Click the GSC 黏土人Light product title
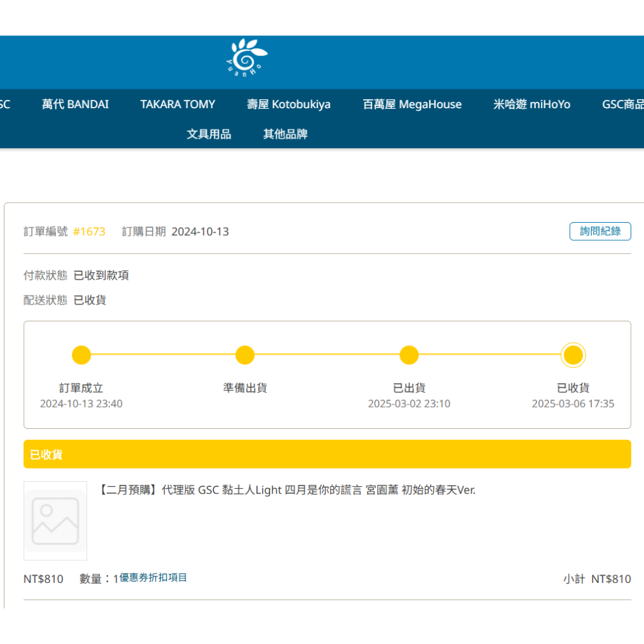644x644 pixels. coord(287,490)
